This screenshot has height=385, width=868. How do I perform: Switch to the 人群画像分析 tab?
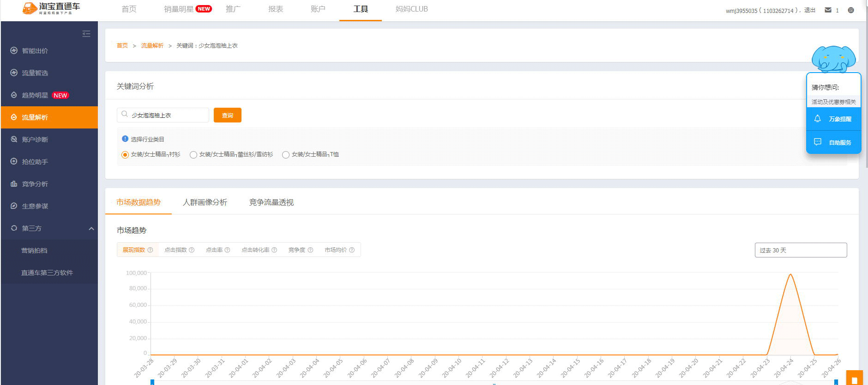[x=205, y=202]
